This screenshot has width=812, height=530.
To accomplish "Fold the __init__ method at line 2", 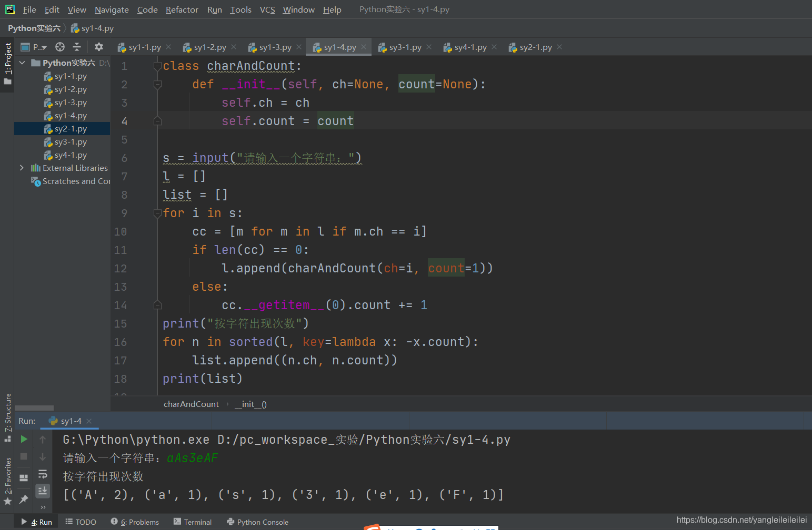I will pos(157,85).
